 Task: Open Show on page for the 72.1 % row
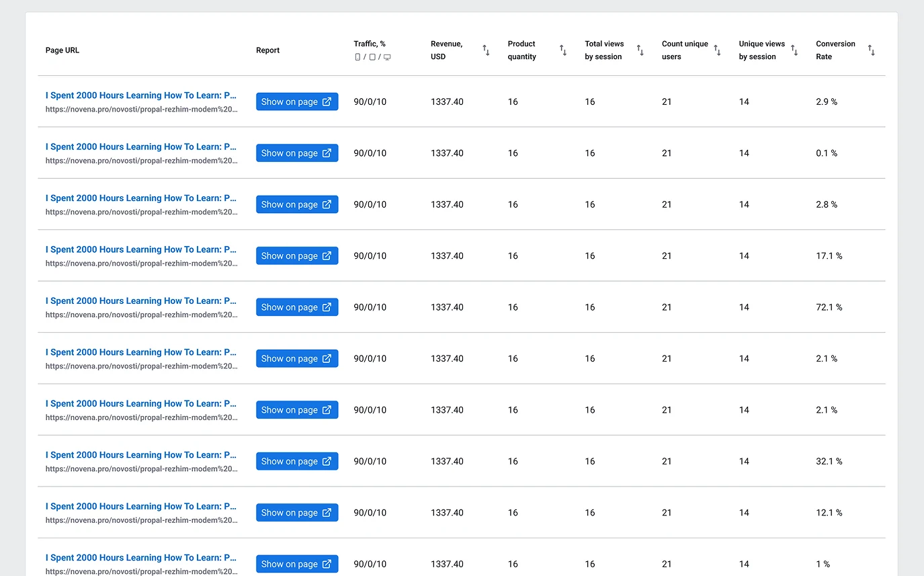[x=296, y=307]
